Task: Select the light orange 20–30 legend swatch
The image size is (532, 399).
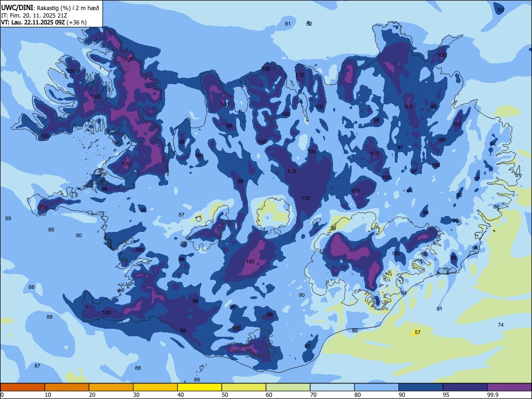Action: pyautogui.click(x=111, y=387)
